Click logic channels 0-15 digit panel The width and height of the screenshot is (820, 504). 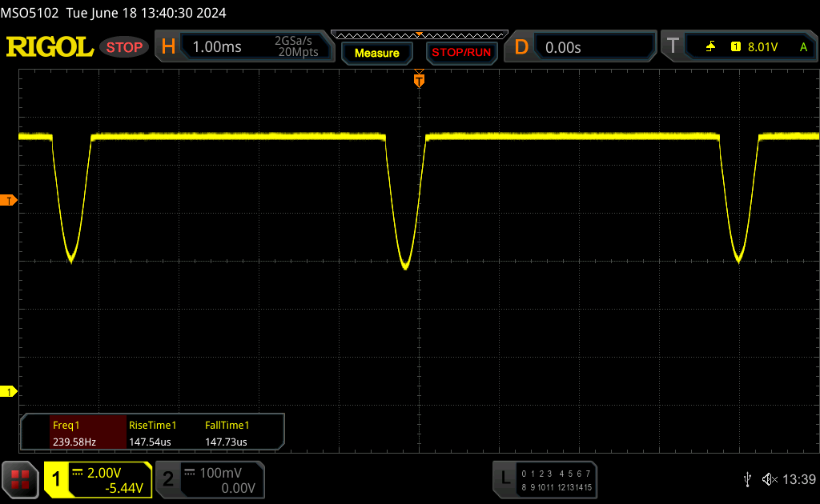coord(557,481)
